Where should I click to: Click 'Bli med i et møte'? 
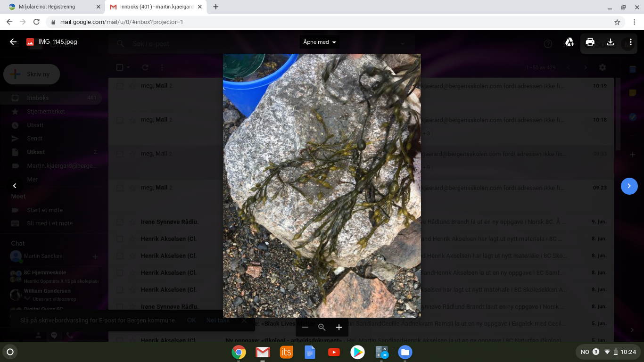tap(50, 223)
